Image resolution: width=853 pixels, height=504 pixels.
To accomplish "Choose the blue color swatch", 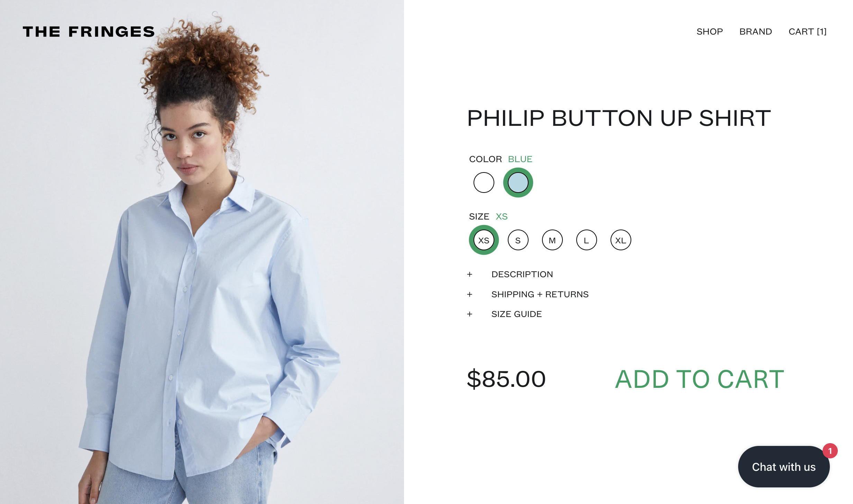I will [x=518, y=183].
